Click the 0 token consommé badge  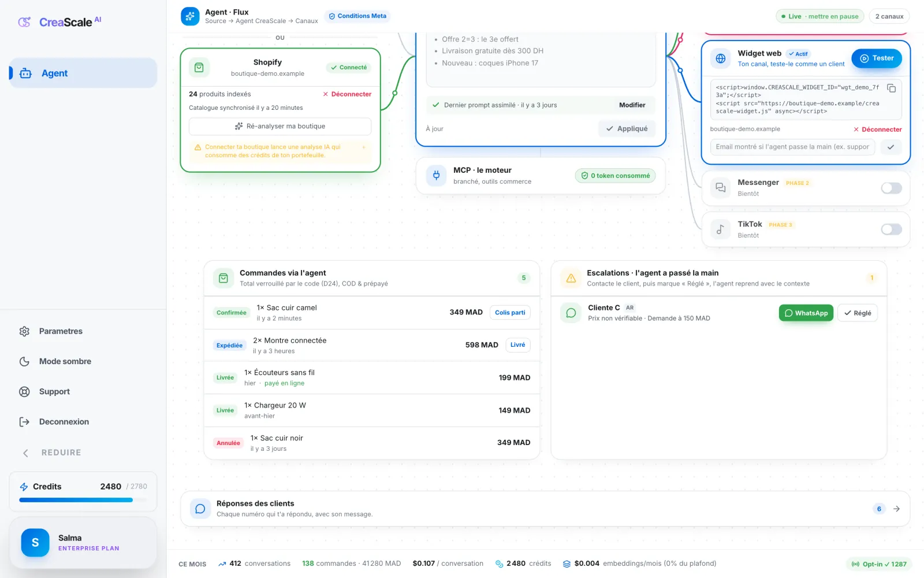(615, 176)
